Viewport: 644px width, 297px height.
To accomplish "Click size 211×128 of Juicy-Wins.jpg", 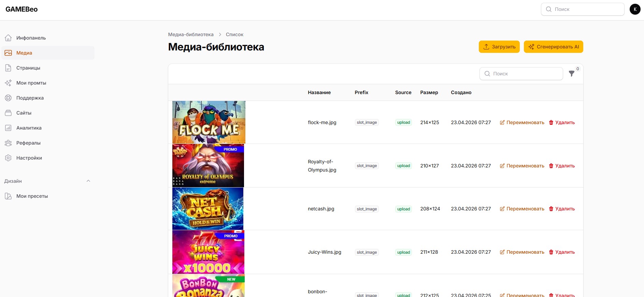I will pos(429,252).
